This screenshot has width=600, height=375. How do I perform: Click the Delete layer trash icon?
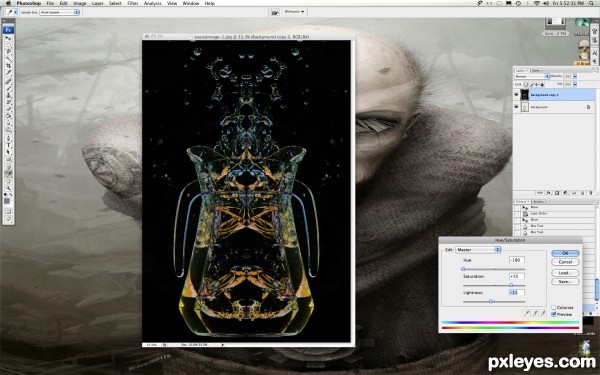(590, 193)
